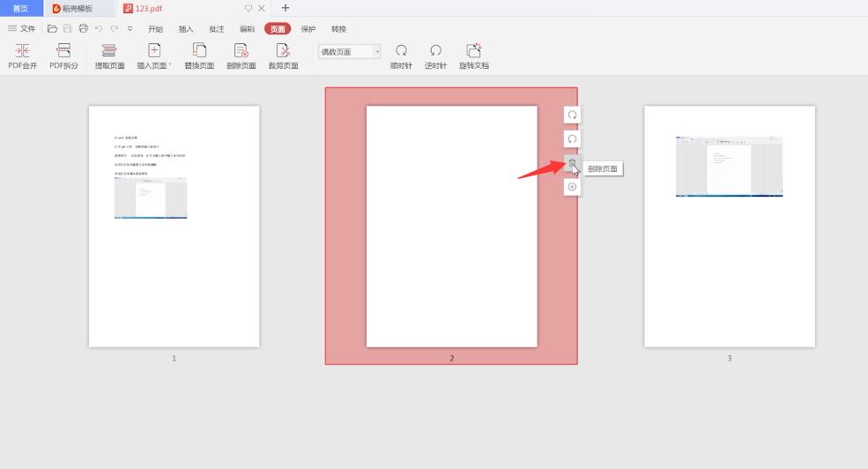Open the 保护 protect tab
Viewport: 868px width, 469px height.
308,29
